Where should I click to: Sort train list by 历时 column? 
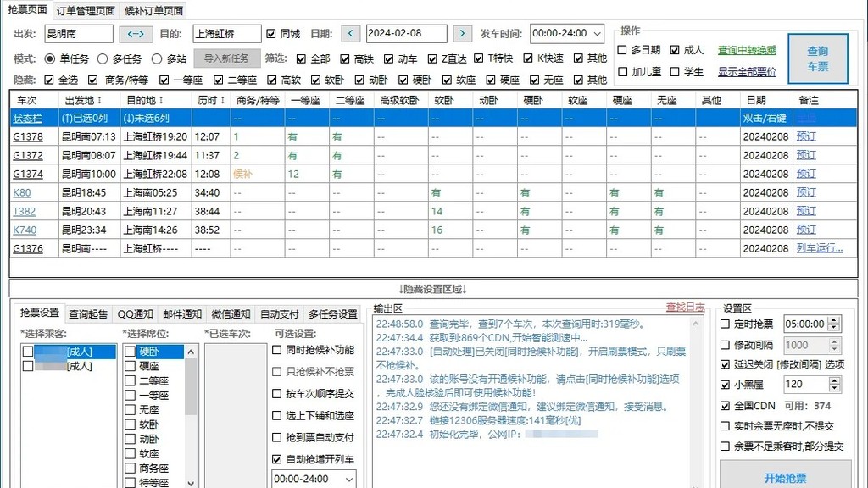point(211,100)
